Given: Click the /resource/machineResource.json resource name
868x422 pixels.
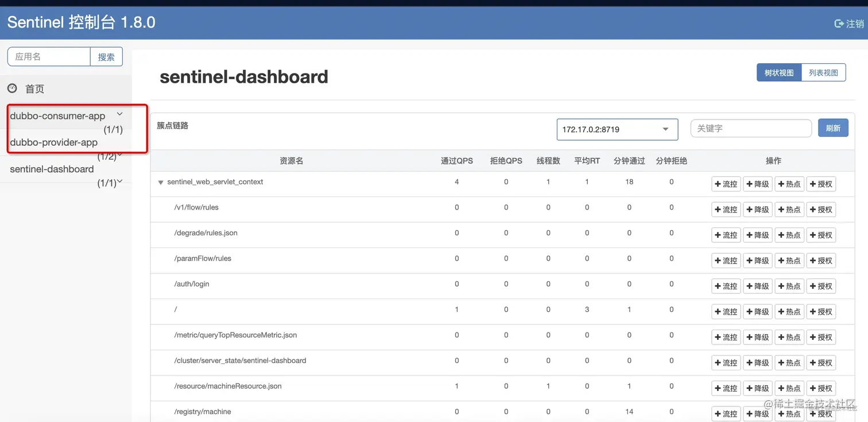Looking at the screenshot, I should point(228,386).
